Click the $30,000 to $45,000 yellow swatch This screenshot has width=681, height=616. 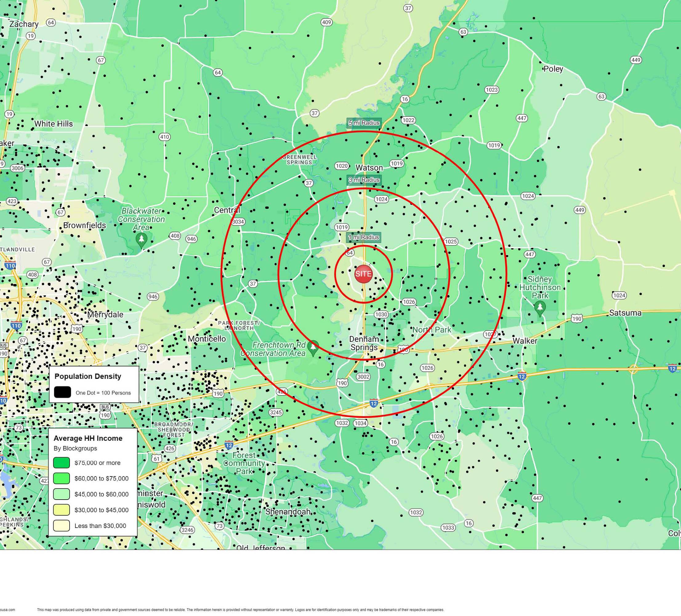click(62, 509)
